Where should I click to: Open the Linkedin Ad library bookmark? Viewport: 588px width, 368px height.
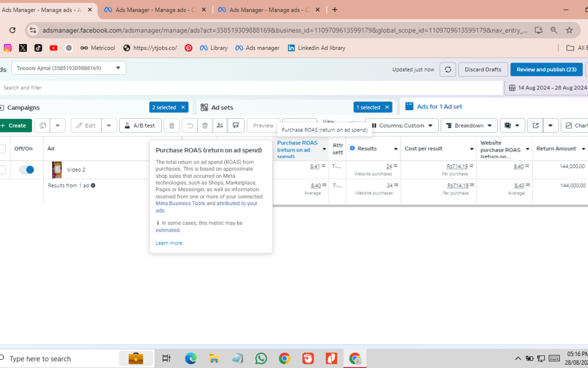(316, 47)
